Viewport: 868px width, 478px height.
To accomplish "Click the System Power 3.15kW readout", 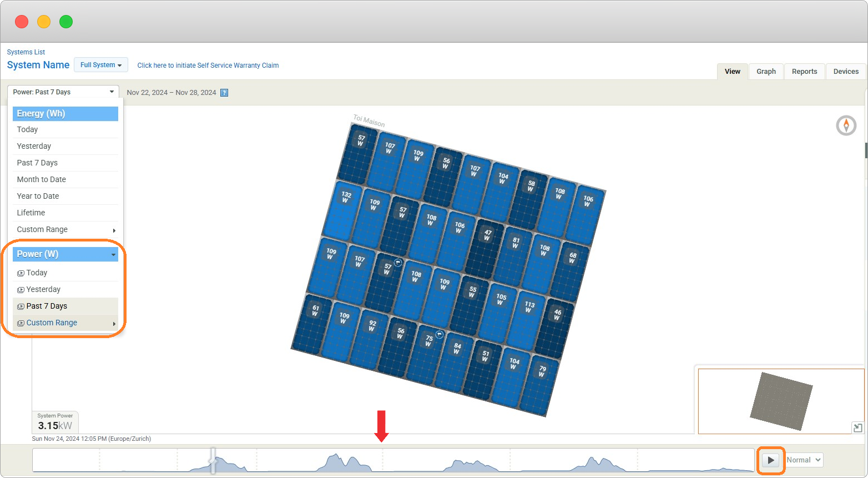I will tap(55, 422).
